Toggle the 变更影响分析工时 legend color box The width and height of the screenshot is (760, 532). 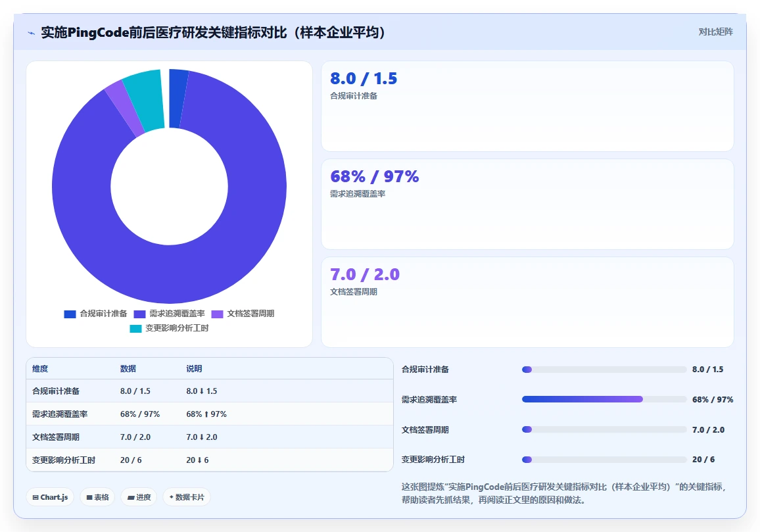(x=135, y=329)
